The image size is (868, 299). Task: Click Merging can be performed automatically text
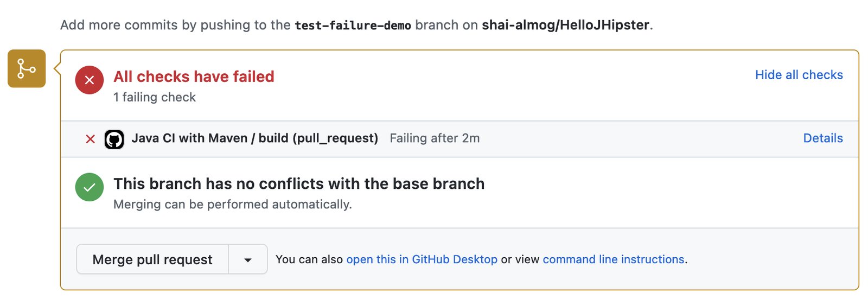pos(233,205)
